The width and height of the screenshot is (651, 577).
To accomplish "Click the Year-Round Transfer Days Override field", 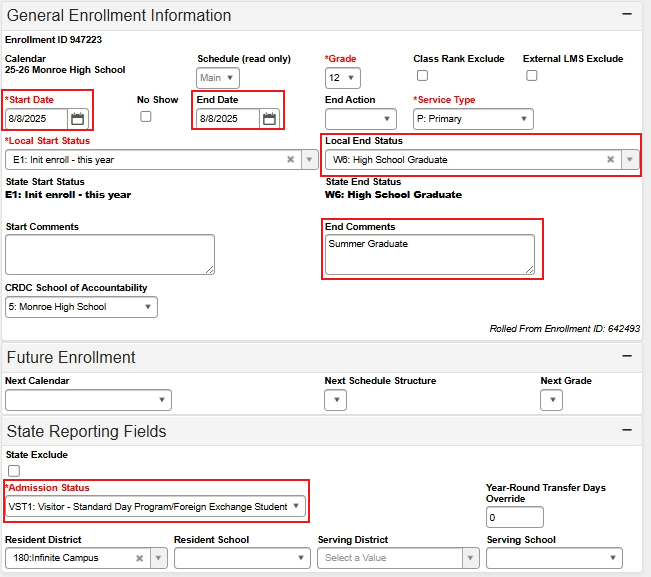I will pos(514,517).
